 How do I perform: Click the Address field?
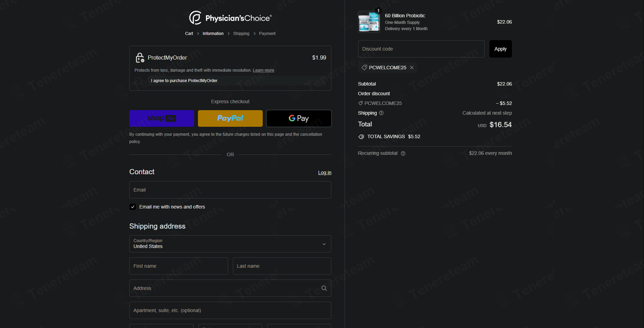point(230,288)
